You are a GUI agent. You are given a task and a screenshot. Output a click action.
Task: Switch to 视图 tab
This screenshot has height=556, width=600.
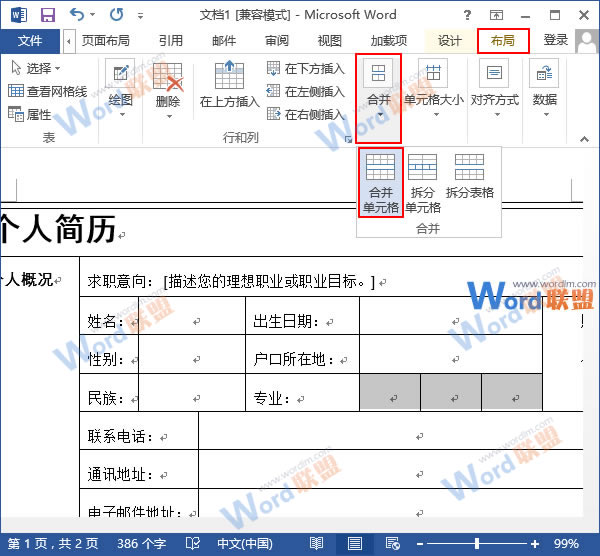point(329,41)
